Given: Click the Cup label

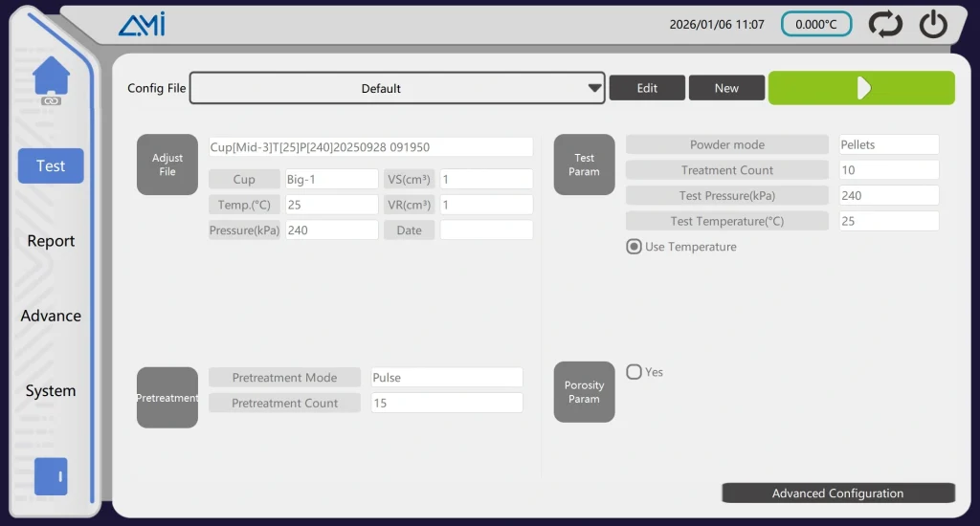Looking at the screenshot, I should (244, 179).
